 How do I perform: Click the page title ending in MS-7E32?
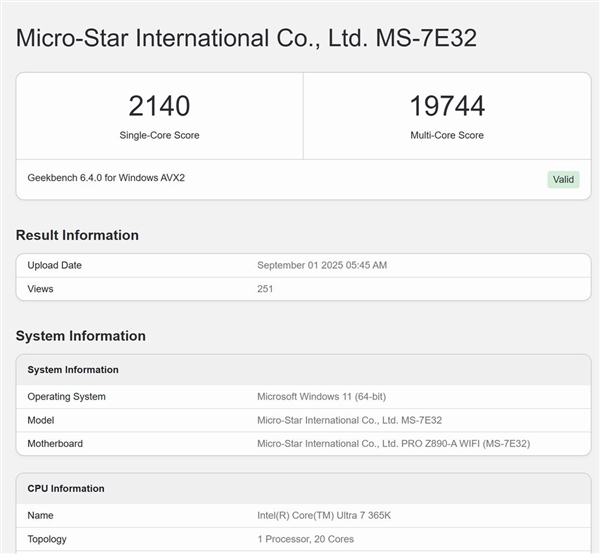[246, 39]
